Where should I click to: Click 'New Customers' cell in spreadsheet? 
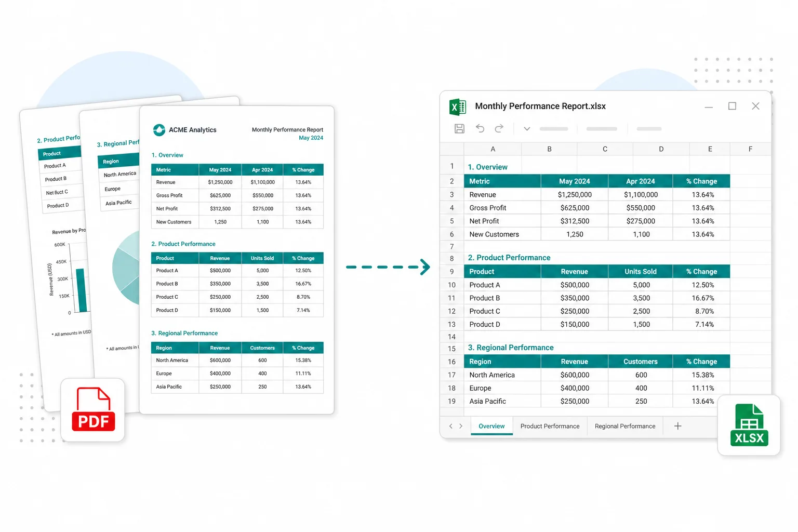point(502,234)
